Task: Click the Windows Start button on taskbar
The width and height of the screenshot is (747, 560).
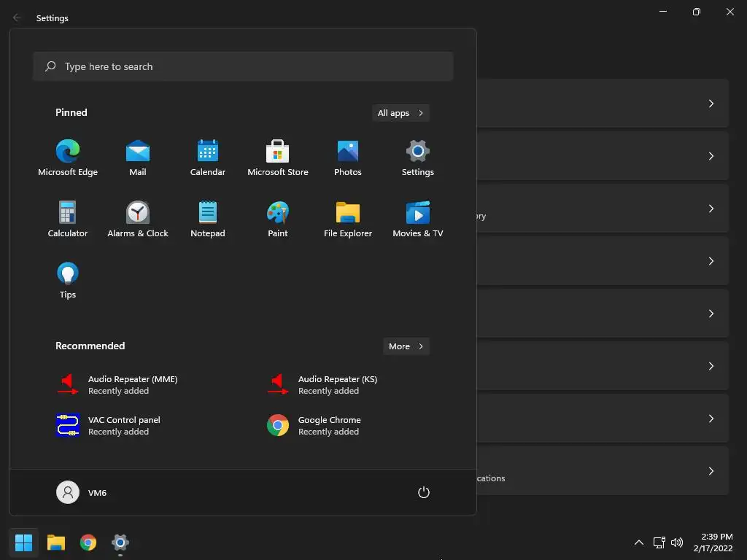Action: click(x=23, y=542)
